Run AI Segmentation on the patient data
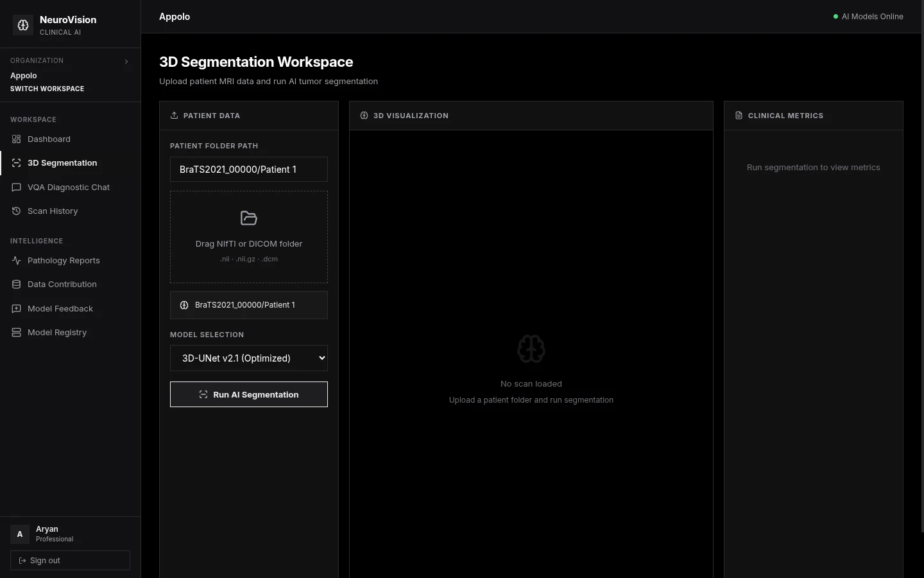The height and width of the screenshot is (578, 924). (249, 394)
